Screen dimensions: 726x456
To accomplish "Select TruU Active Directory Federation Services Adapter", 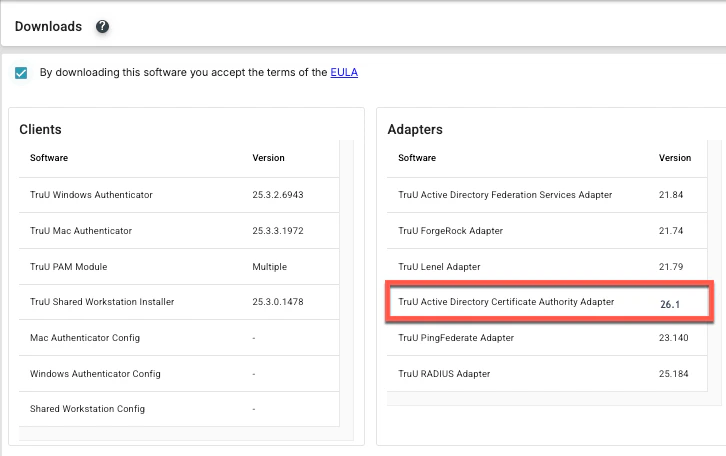I will pyautogui.click(x=505, y=195).
